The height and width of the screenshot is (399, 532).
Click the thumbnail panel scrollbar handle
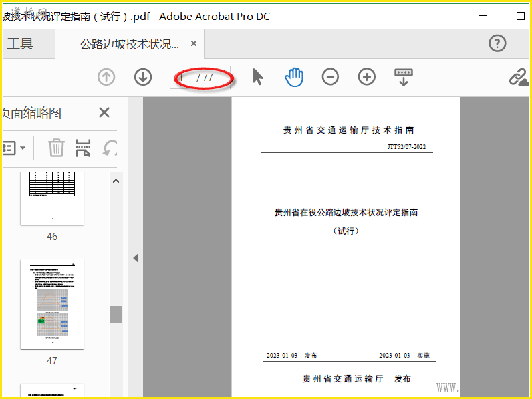click(x=116, y=314)
